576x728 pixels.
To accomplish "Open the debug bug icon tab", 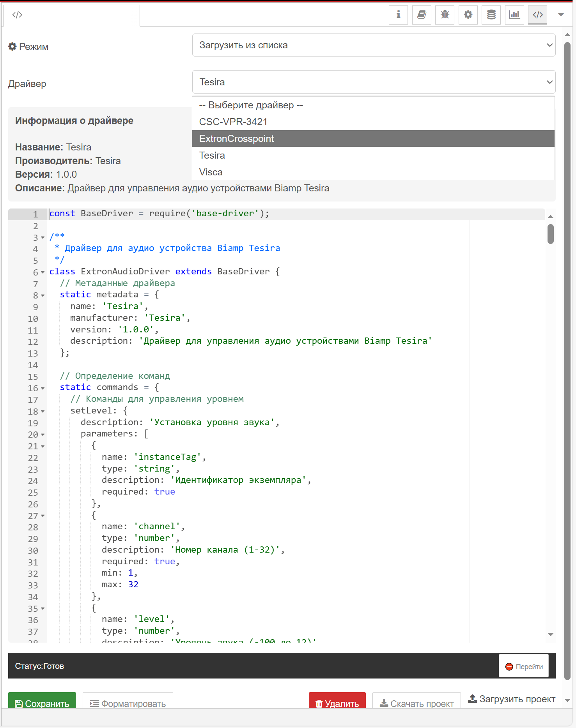I will click(445, 15).
